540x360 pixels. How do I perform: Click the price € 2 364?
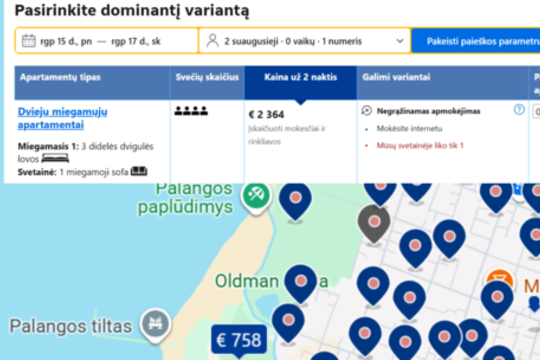pyautogui.click(x=266, y=114)
